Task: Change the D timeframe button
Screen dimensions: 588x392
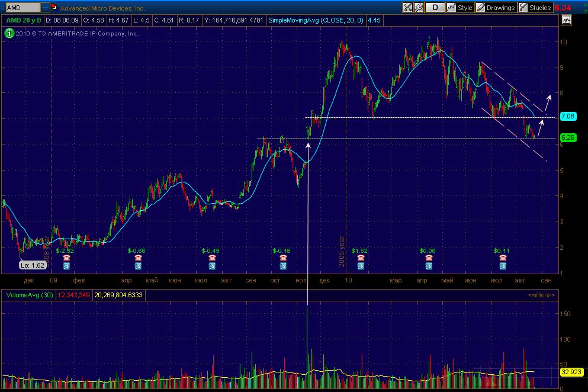Action: pyautogui.click(x=435, y=8)
